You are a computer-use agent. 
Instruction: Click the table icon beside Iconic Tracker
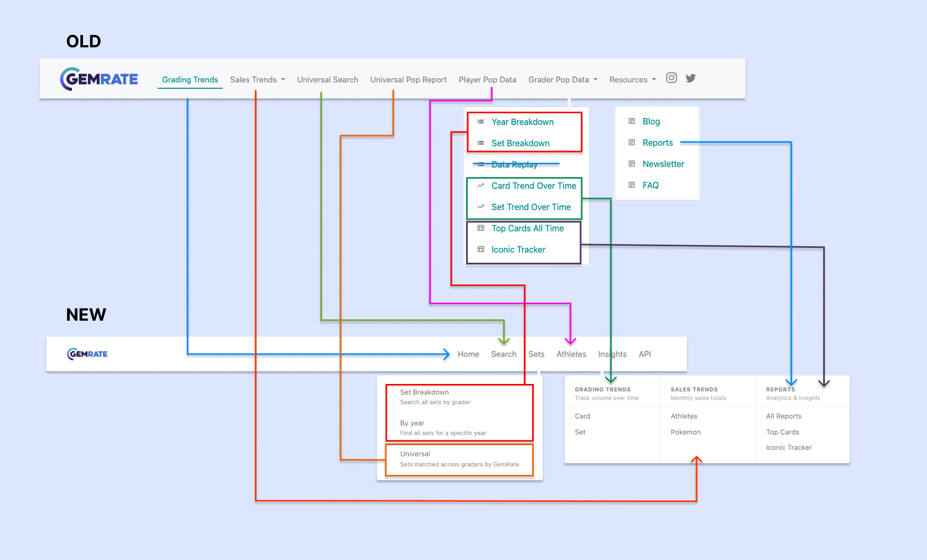[x=481, y=249]
